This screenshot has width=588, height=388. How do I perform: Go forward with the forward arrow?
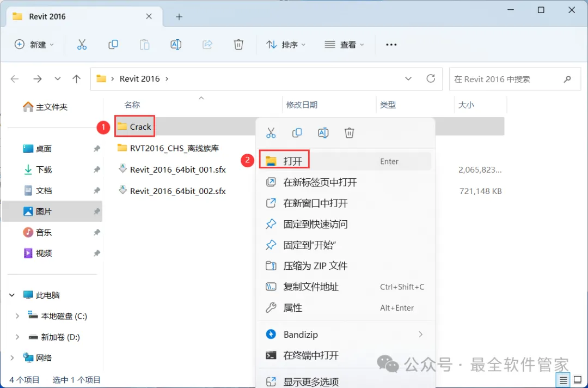pos(37,79)
